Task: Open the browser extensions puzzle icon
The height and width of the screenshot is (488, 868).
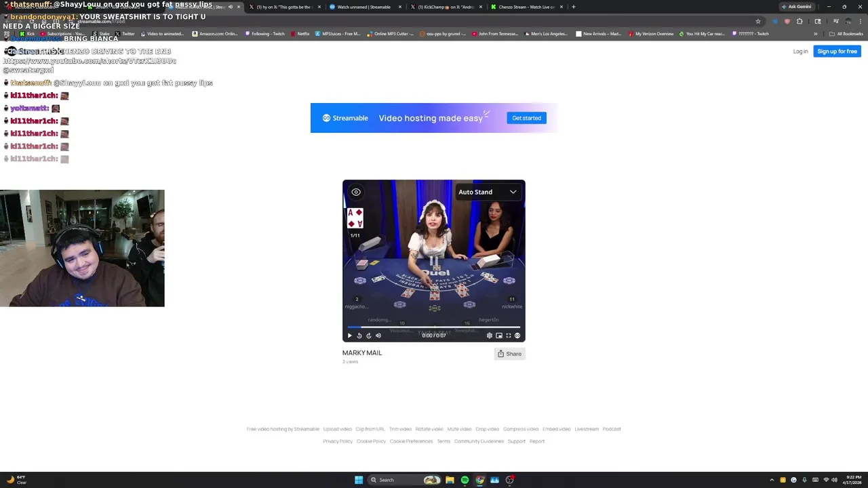Action: pyautogui.click(x=800, y=21)
